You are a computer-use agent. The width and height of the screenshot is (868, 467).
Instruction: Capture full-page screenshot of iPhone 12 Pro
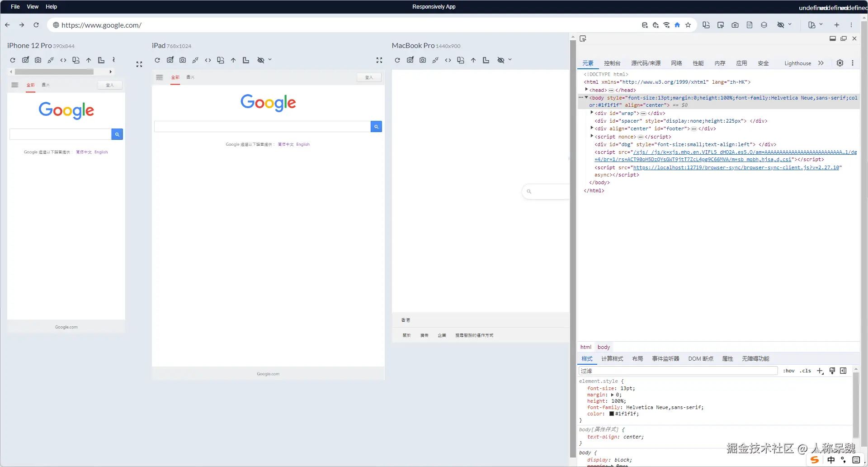click(x=38, y=60)
